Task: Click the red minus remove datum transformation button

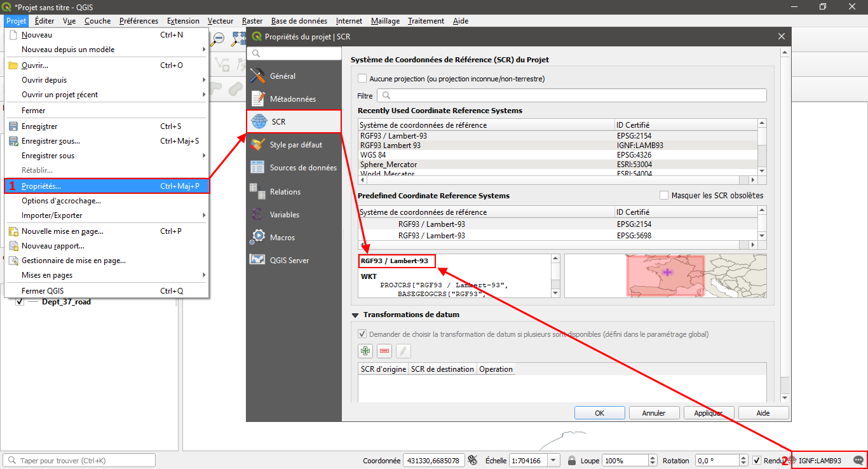Action: click(384, 351)
